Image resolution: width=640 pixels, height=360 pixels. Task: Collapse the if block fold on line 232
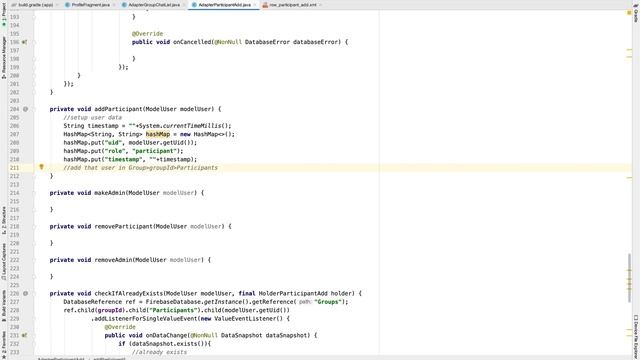pyautogui.click(x=34, y=344)
